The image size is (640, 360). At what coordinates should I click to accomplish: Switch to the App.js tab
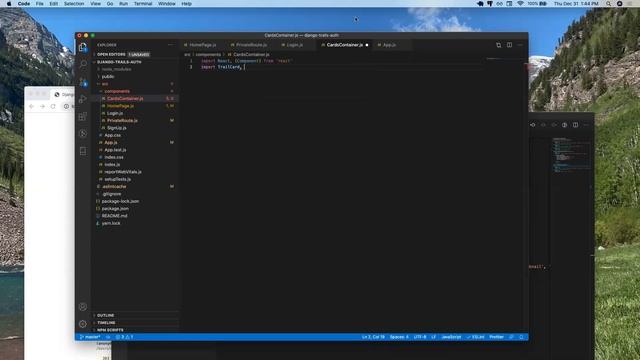389,45
